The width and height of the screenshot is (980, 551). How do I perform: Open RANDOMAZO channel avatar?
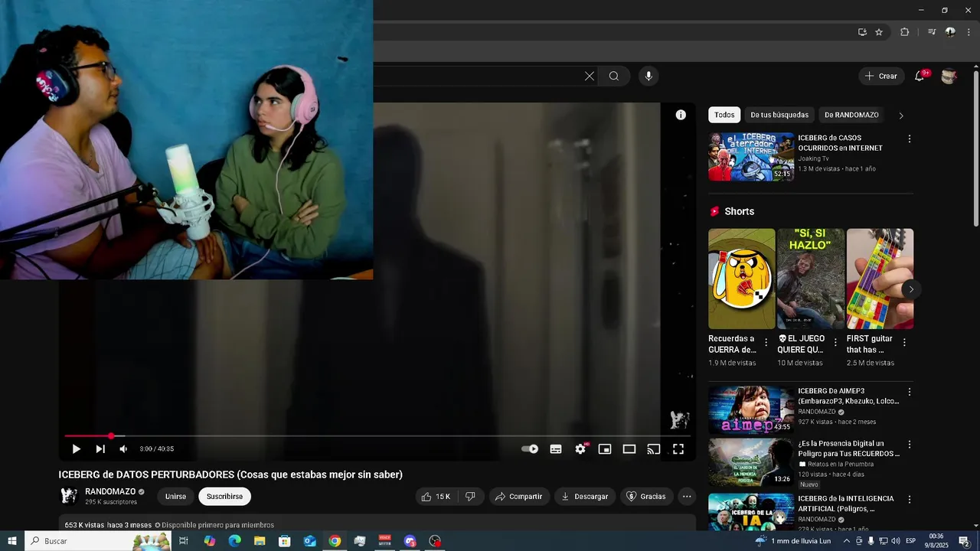click(x=69, y=496)
